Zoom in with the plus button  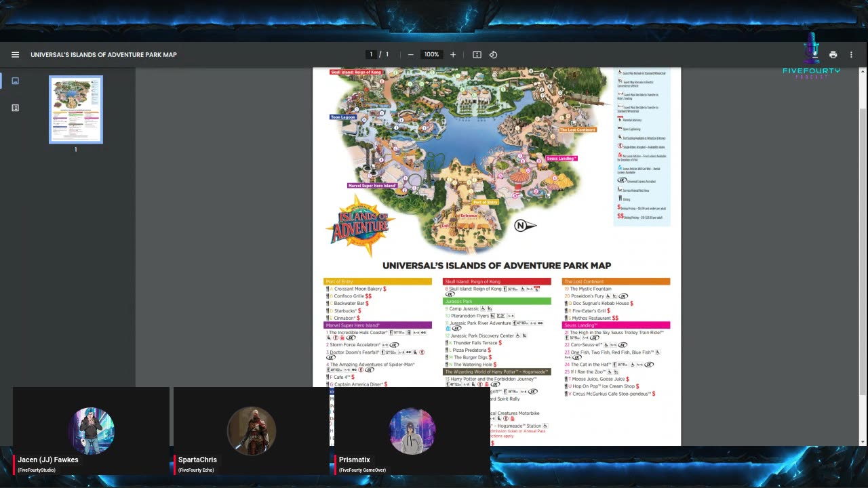[x=453, y=55]
